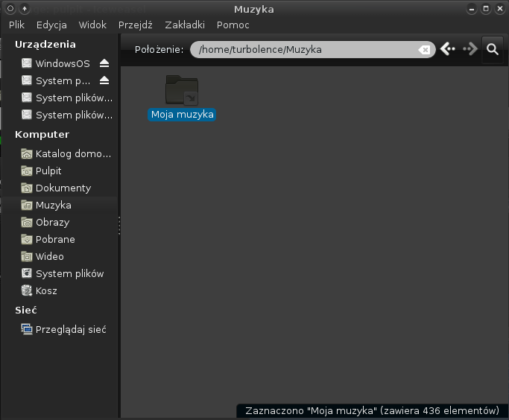Open Pobrane in the sidebar
This screenshot has height=420, width=509.
(x=54, y=239)
